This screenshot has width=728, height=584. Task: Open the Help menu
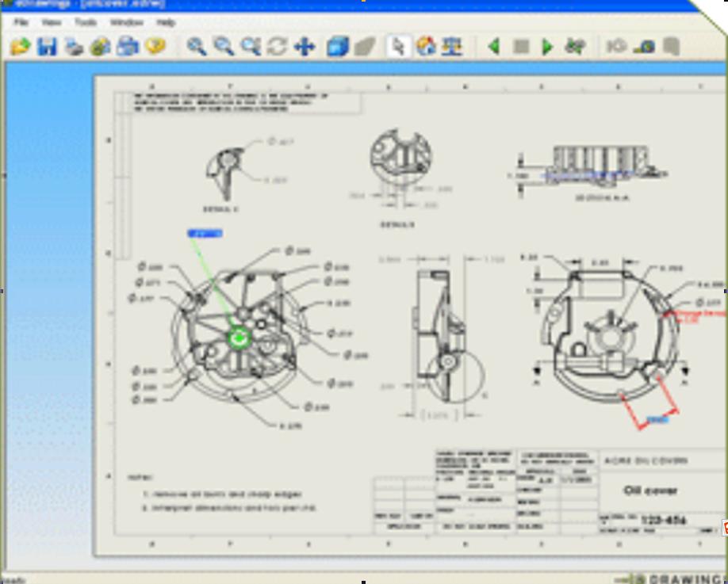tap(166, 22)
